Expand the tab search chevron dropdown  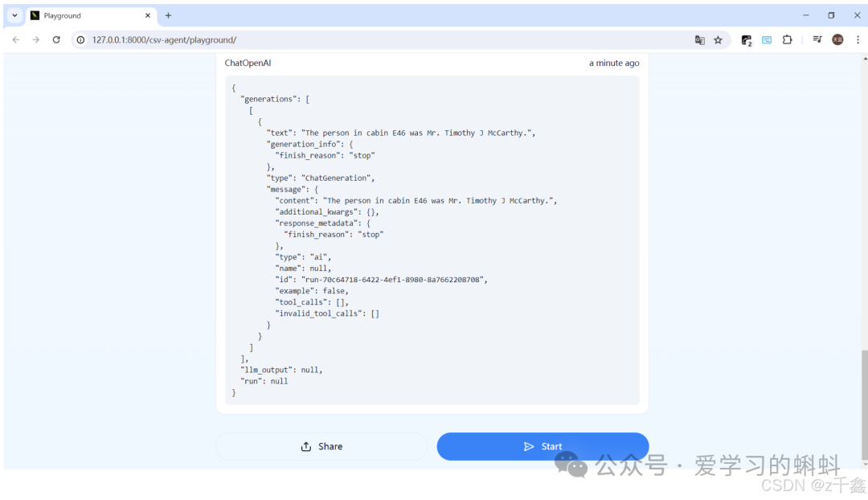pyautogui.click(x=14, y=15)
